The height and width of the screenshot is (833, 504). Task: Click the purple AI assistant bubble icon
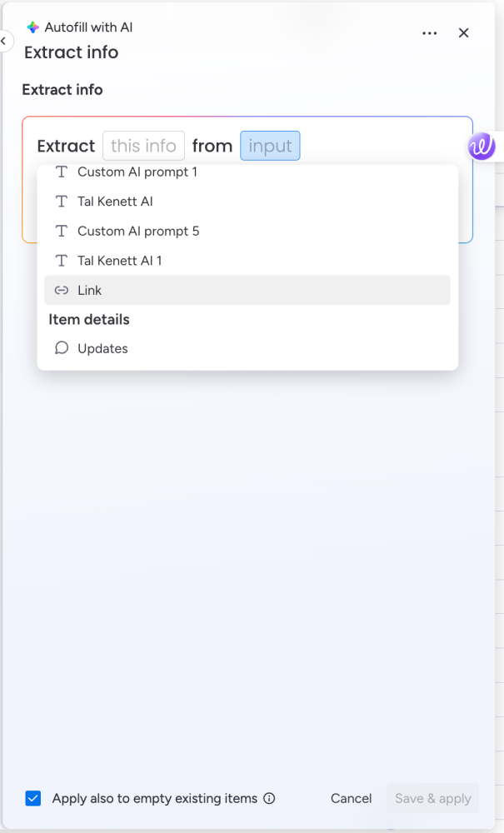[482, 147]
